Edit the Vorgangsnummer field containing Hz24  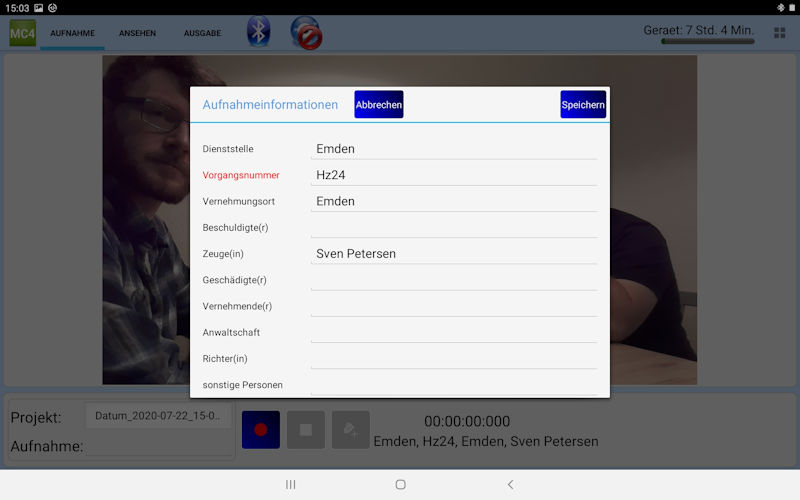453,175
